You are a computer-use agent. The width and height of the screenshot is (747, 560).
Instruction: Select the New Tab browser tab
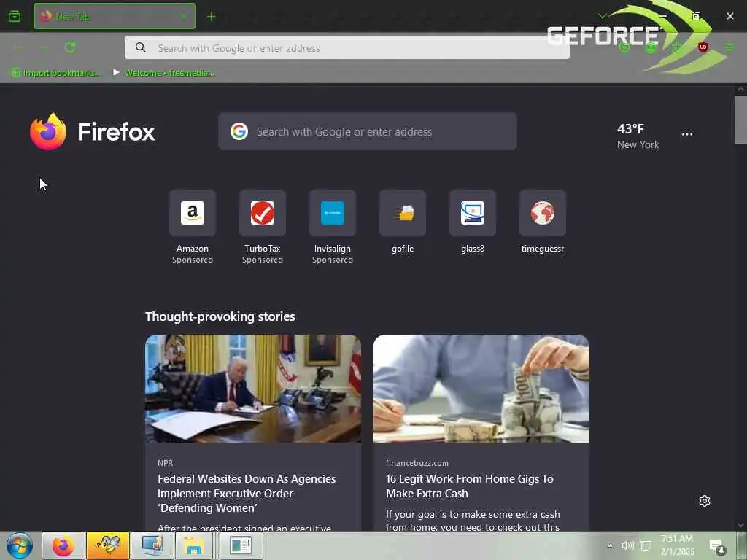tap(115, 16)
